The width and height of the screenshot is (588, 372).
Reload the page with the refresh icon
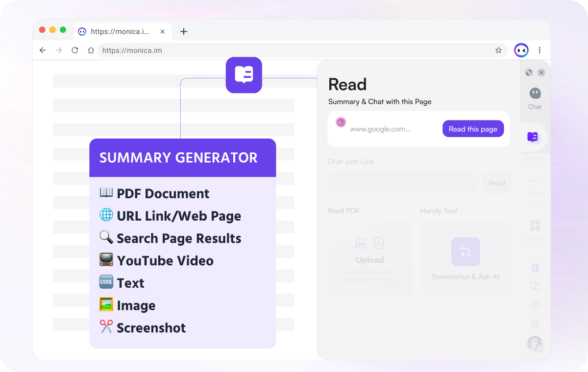(x=75, y=50)
